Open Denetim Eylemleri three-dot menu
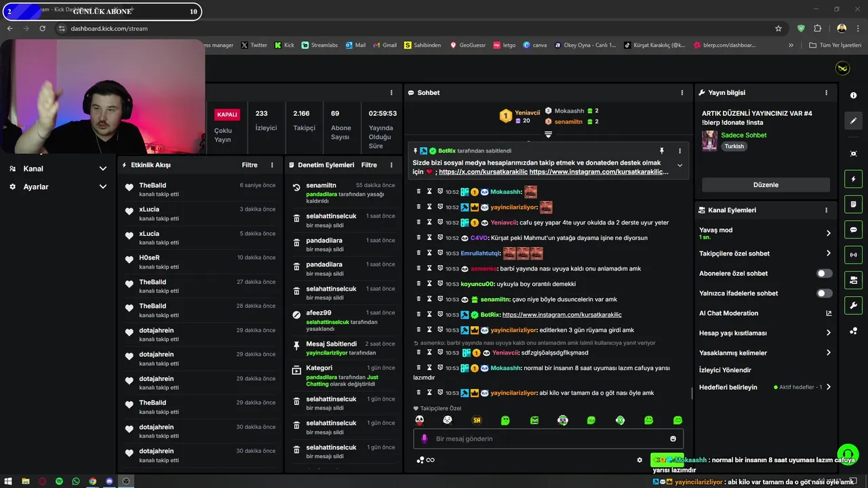The image size is (868, 488). click(x=391, y=165)
